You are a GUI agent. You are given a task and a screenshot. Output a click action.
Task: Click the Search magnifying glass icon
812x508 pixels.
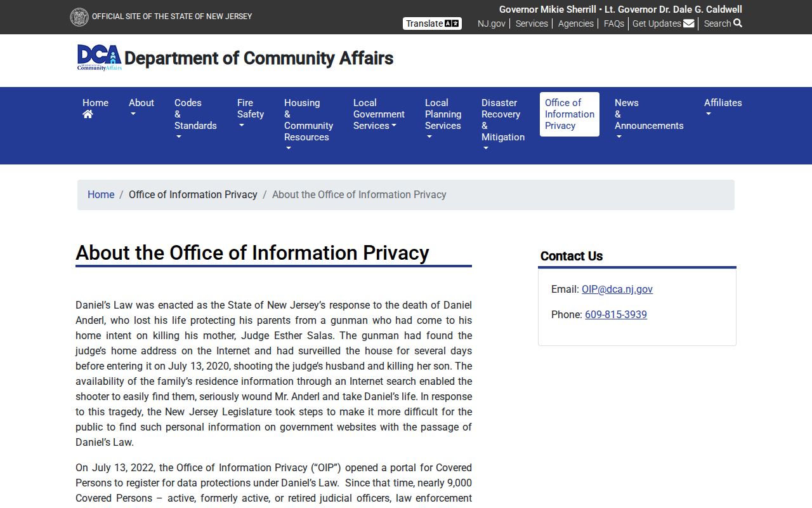[738, 23]
